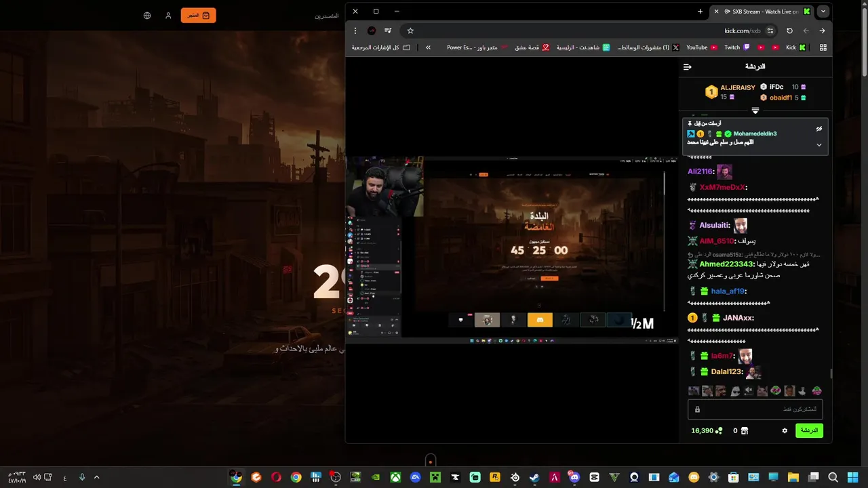Go back in browser history
The image size is (868, 488).
coord(822,30)
